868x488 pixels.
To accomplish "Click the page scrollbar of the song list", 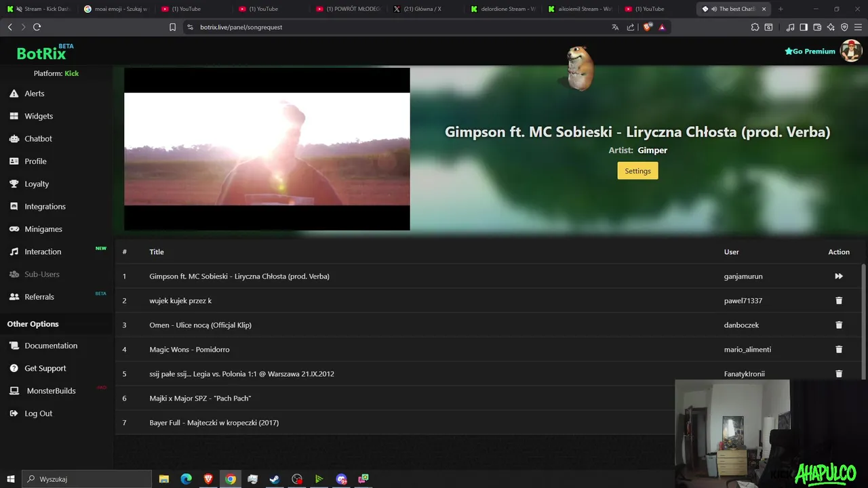I will point(863,322).
